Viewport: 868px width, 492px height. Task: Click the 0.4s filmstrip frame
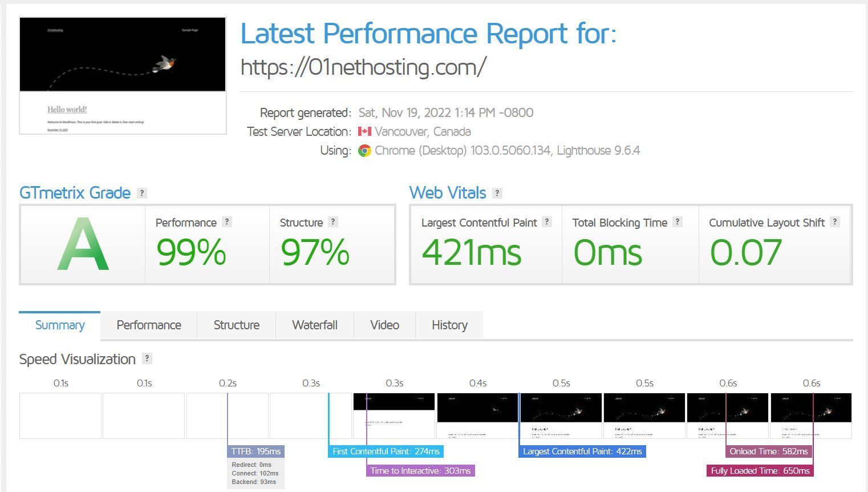(477, 416)
